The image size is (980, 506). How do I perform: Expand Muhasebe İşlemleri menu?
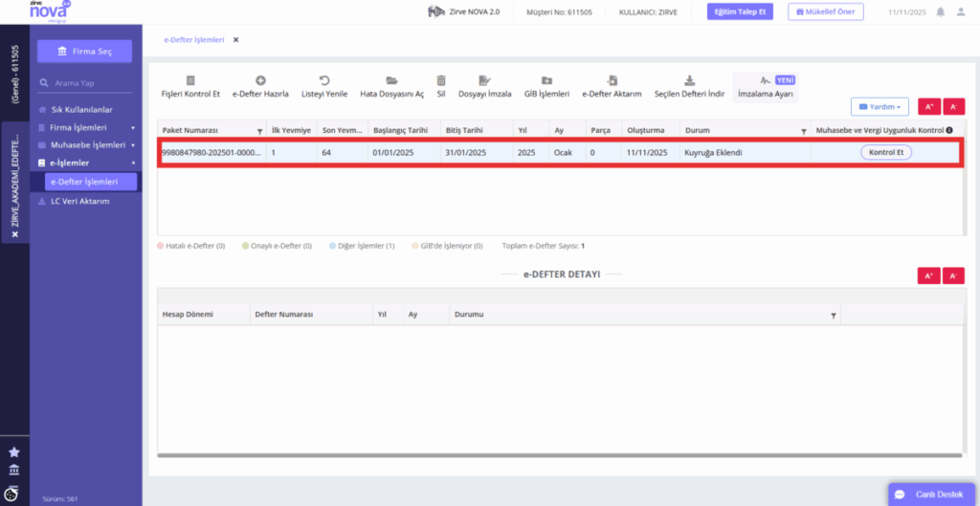coord(86,145)
